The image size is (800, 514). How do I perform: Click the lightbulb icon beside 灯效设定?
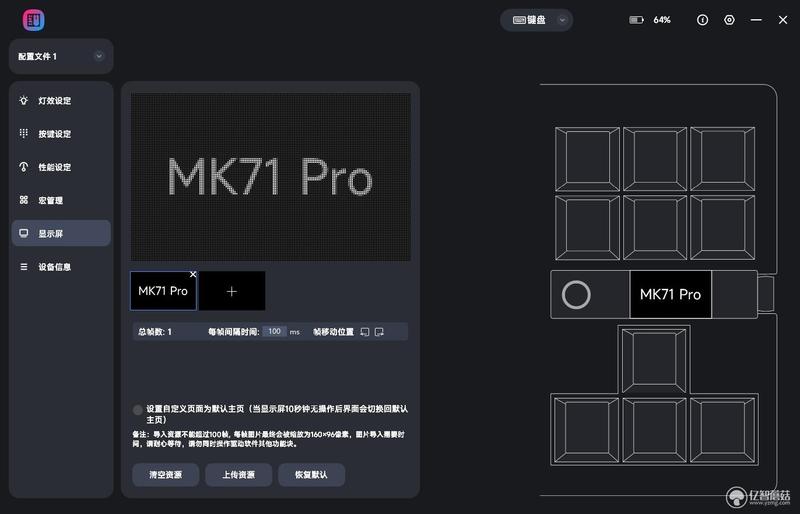pos(23,100)
